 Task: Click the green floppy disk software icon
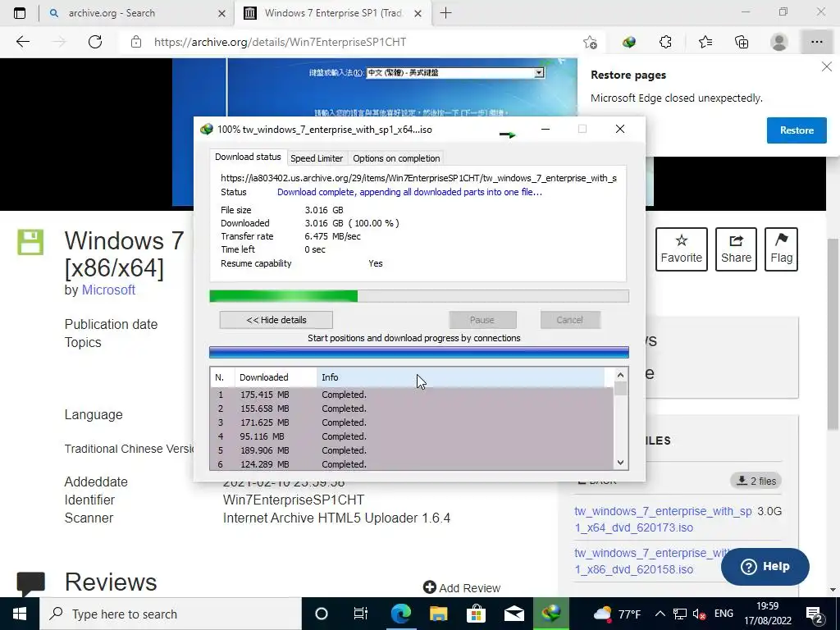[30, 242]
